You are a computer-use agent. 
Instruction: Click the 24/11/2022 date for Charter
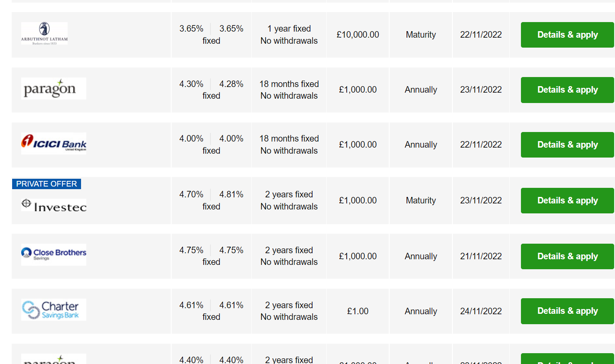click(x=481, y=311)
